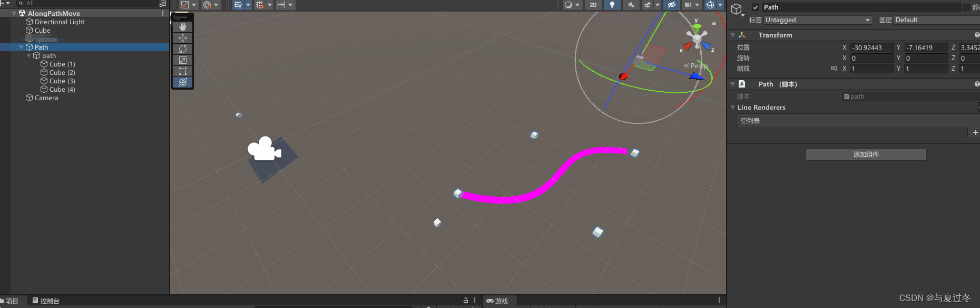Click the scene camera settings icon

[688, 5]
